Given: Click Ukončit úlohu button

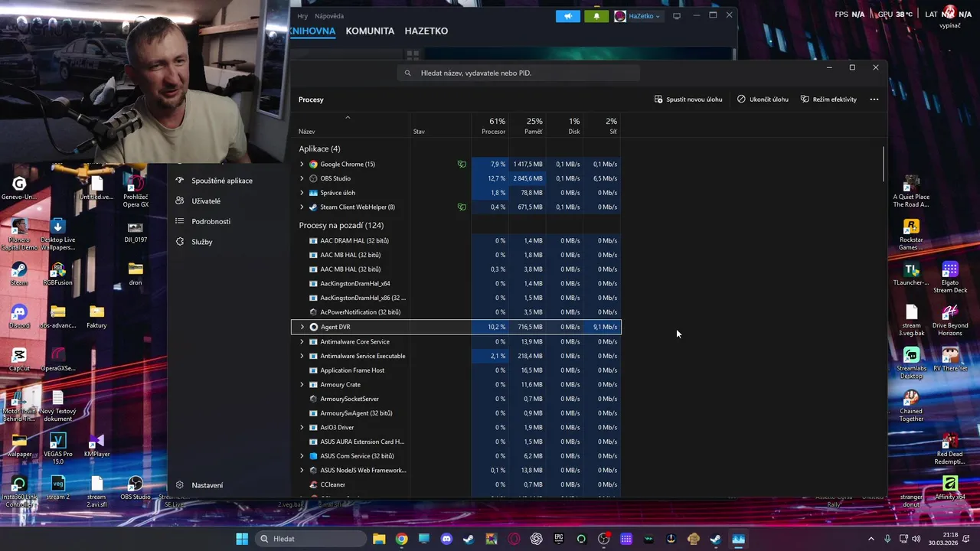Looking at the screenshot, I should click(763, 99).
